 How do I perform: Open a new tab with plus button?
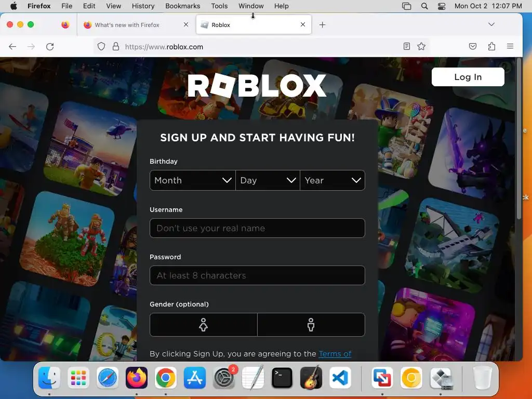tap(322, 25)
